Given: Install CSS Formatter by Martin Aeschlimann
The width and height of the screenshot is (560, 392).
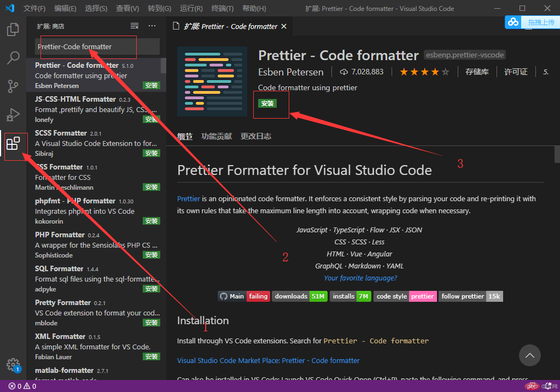Looking at the screenshot, I should click(151, 187).
